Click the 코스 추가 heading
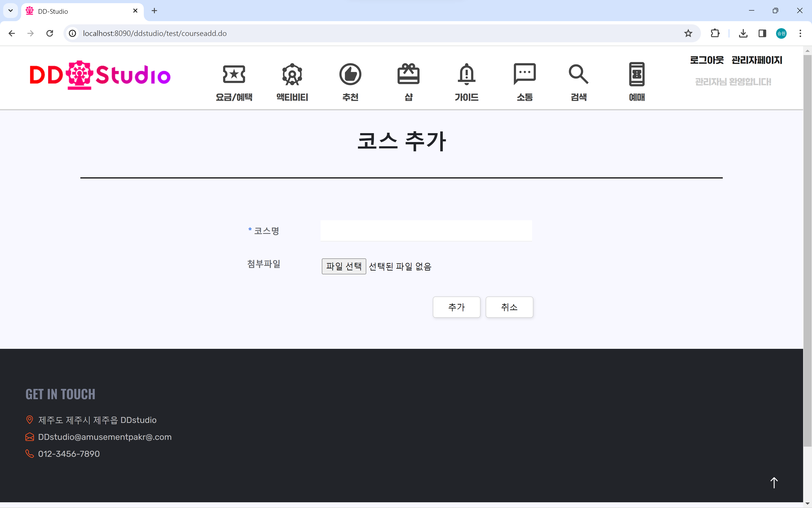 pyautogui.click(x=402, y=141)
